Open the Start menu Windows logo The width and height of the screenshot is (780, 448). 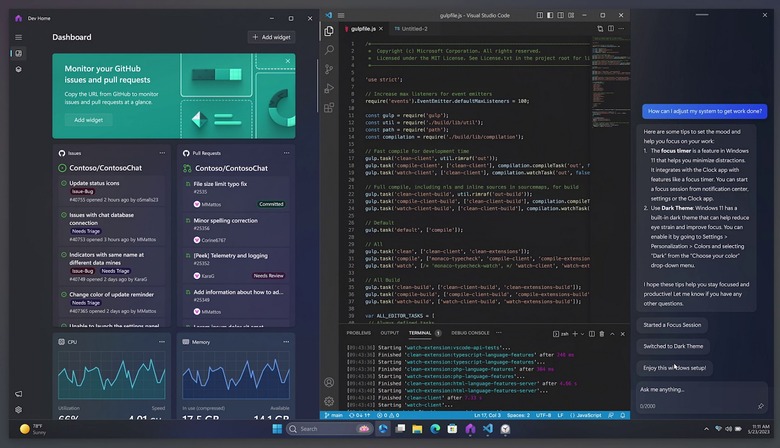coord(277,429)
